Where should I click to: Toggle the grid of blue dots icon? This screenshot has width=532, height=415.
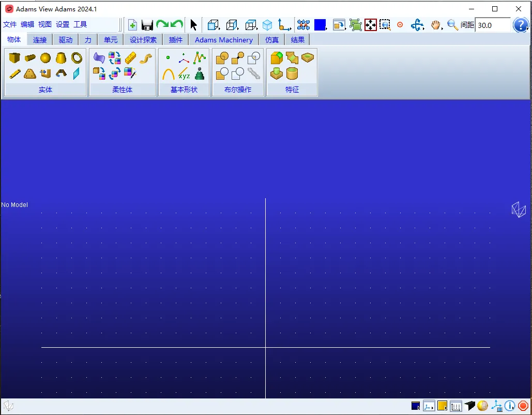[303, 25]
